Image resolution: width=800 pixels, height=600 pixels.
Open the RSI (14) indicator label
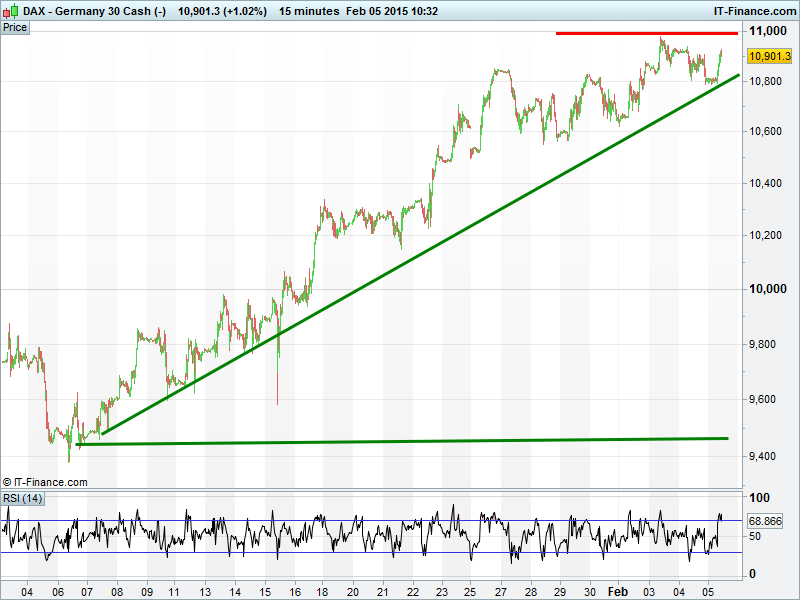(x=22, y=498)
